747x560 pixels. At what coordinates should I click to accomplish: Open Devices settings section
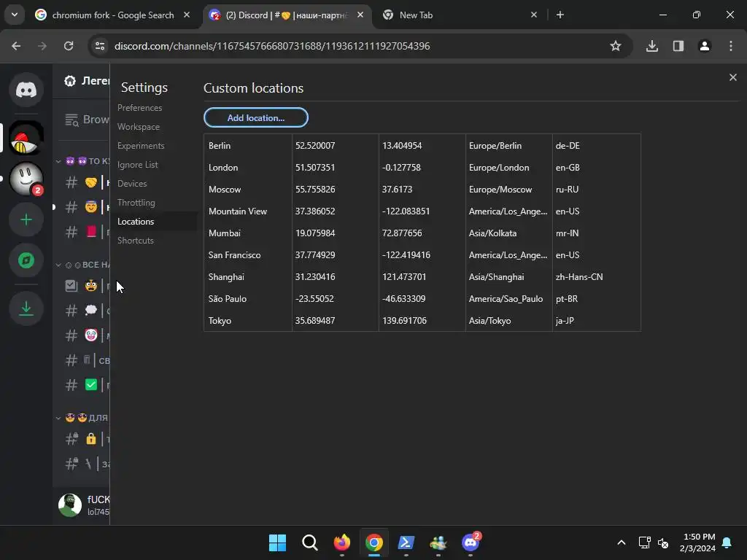[x=132, y=184]
